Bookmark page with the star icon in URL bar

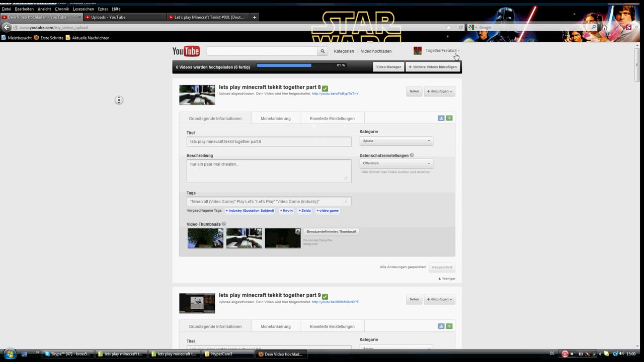tap(449, 28)
